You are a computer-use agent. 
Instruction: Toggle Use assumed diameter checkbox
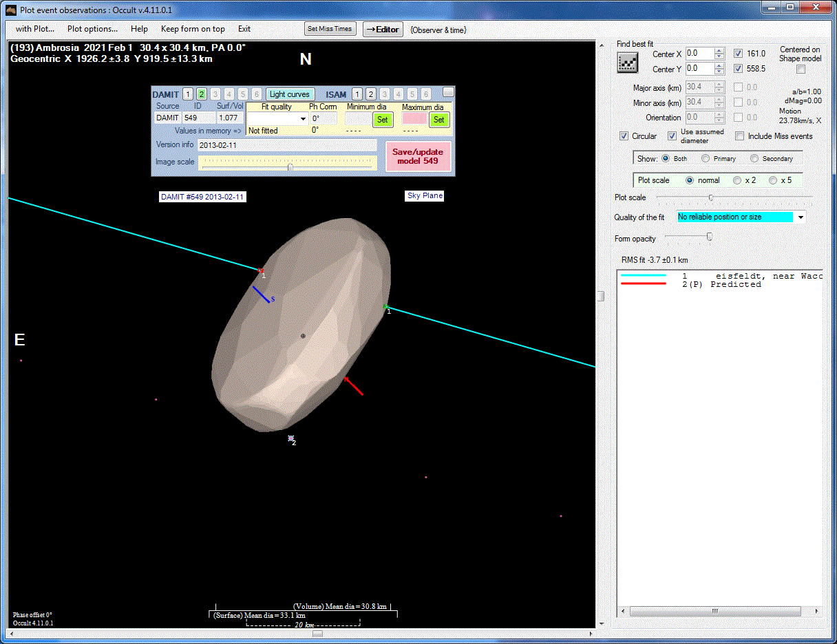(672, 136)
